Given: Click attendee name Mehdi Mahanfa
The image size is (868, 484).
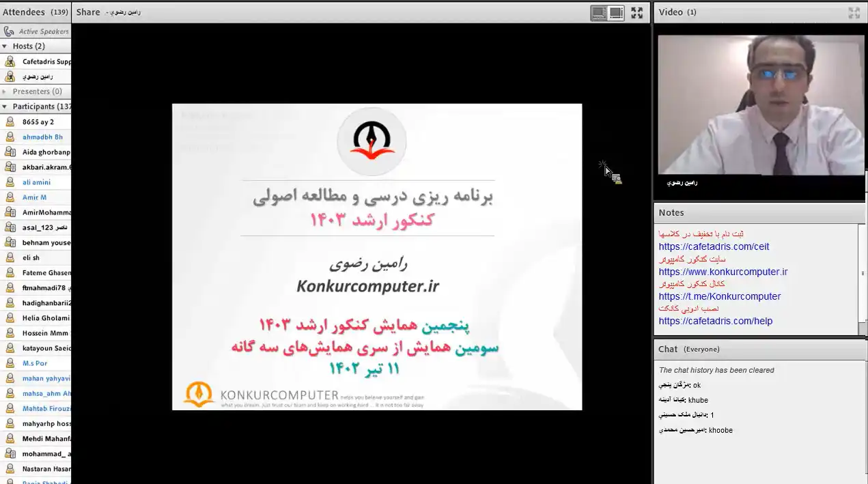Looking at the screenshot, I should (x=46, y=438).
